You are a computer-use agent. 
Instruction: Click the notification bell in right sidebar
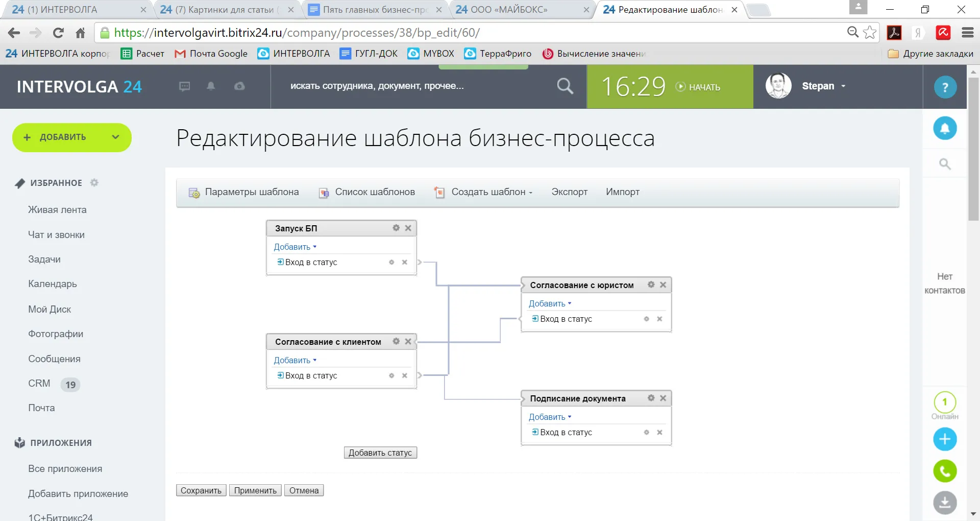click(945, 128)
